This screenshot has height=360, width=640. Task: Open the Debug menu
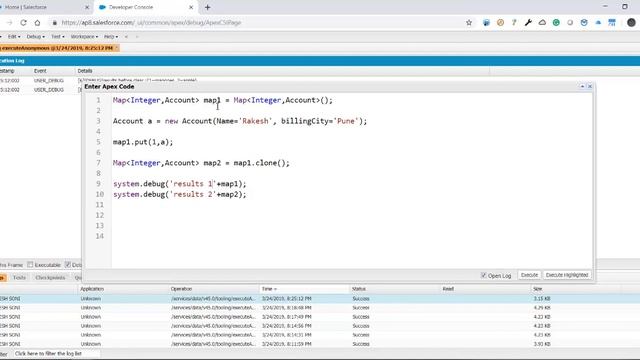[x=36, y=37]
